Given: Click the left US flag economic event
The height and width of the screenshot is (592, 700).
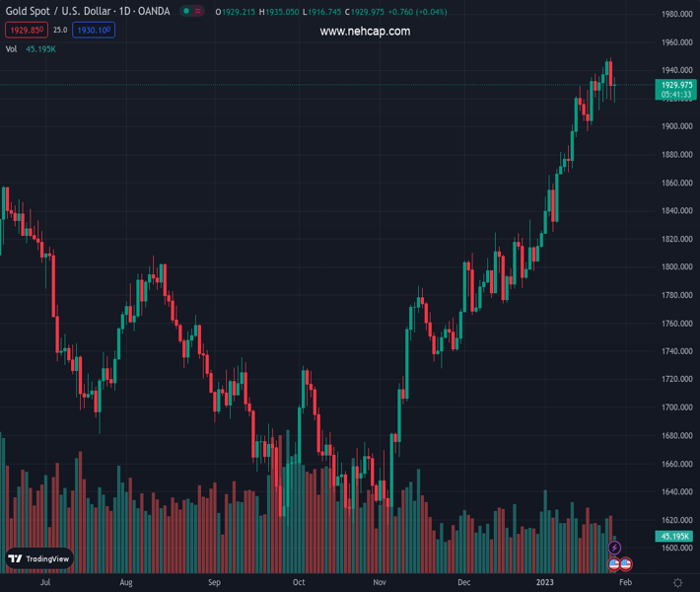Looking at the screenshot, I should [x=613, y=564].
